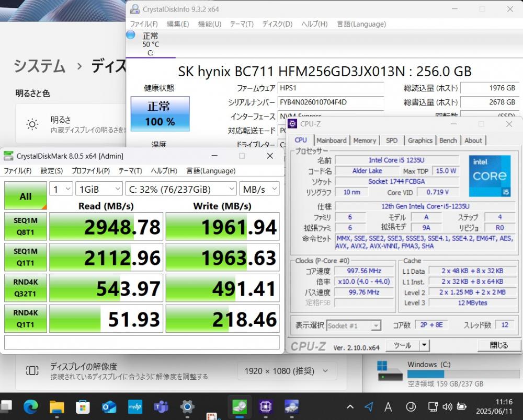Open the C: 32% drive selection dropdown

(x=181, y=189)
